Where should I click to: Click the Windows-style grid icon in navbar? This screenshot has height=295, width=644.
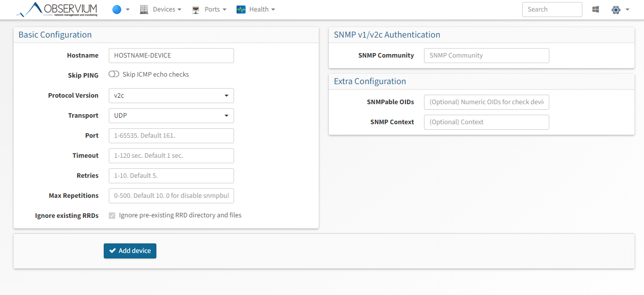click(x=595, y=10)
